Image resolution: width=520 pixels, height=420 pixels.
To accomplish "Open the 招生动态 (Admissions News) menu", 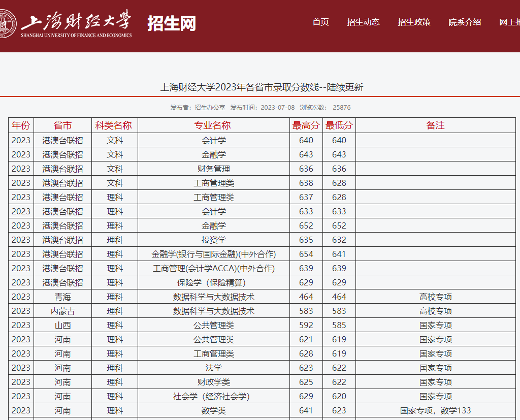I will pos(364,22).
